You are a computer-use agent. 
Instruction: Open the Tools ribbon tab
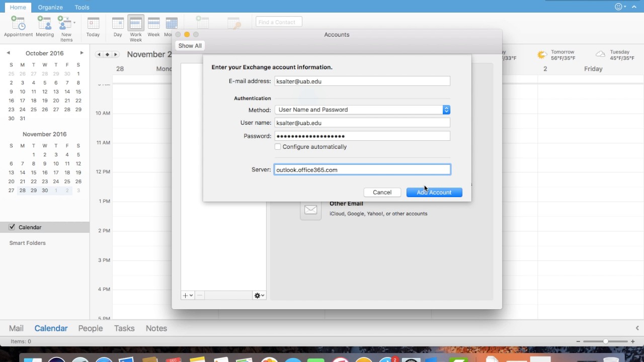point(82,8)
